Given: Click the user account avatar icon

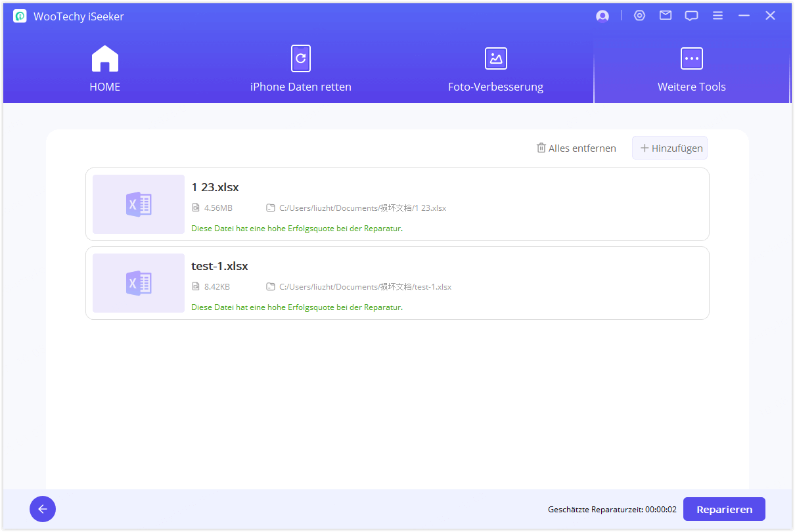Looking at the screenshot, I should coord(602,16).
